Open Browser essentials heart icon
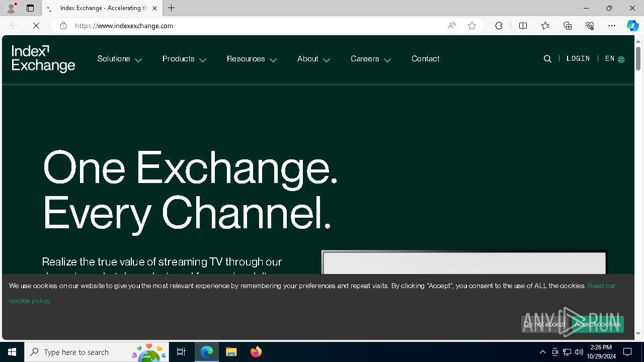 [x=590, y=26]
